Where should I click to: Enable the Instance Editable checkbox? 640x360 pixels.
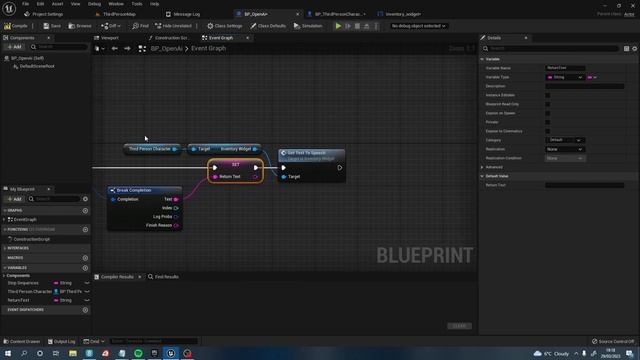[x=548, y=95]
